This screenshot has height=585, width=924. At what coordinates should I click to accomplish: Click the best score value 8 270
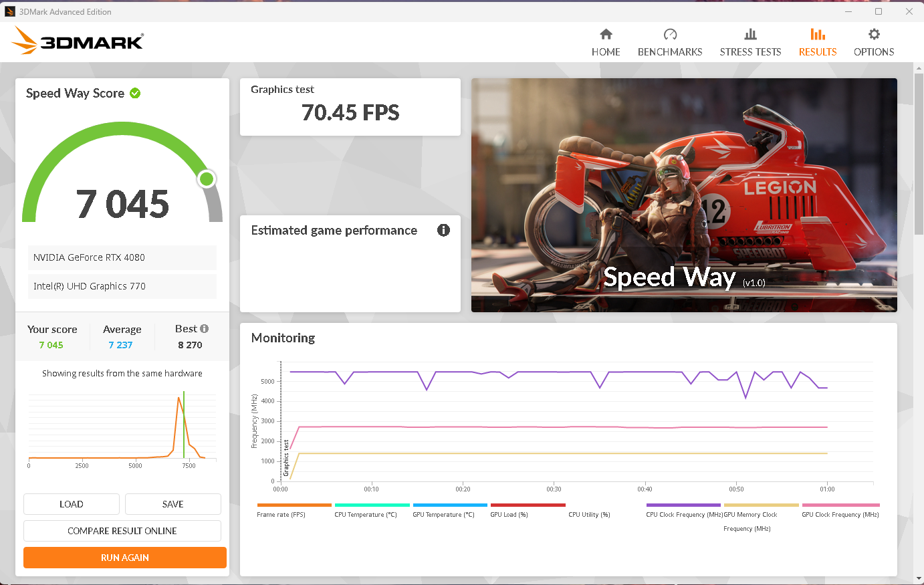click(190, 345)
